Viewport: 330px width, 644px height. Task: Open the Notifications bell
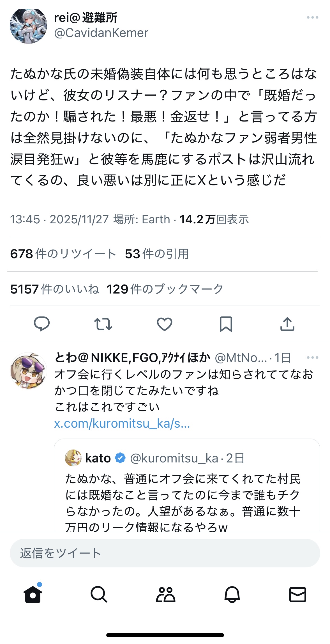pos(232,594)
